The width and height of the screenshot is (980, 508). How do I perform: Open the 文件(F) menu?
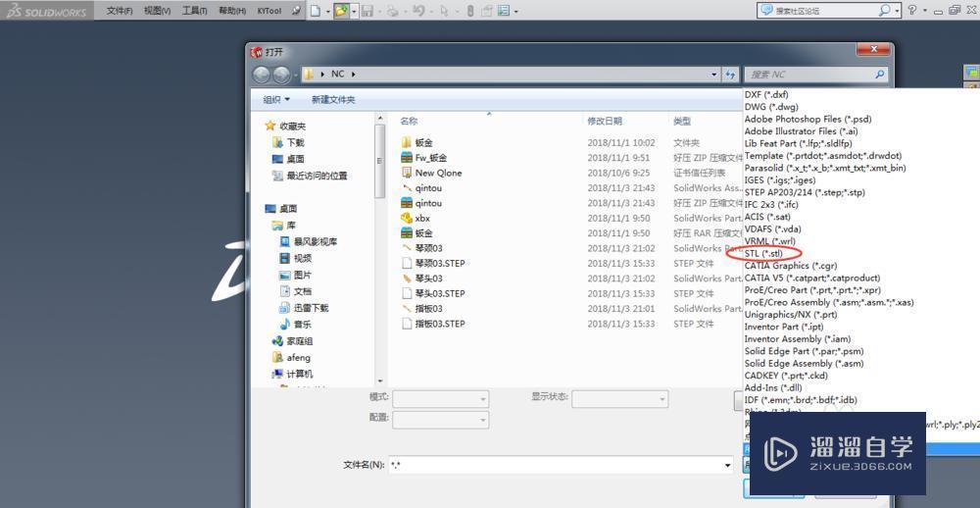(x=120, y=11)
